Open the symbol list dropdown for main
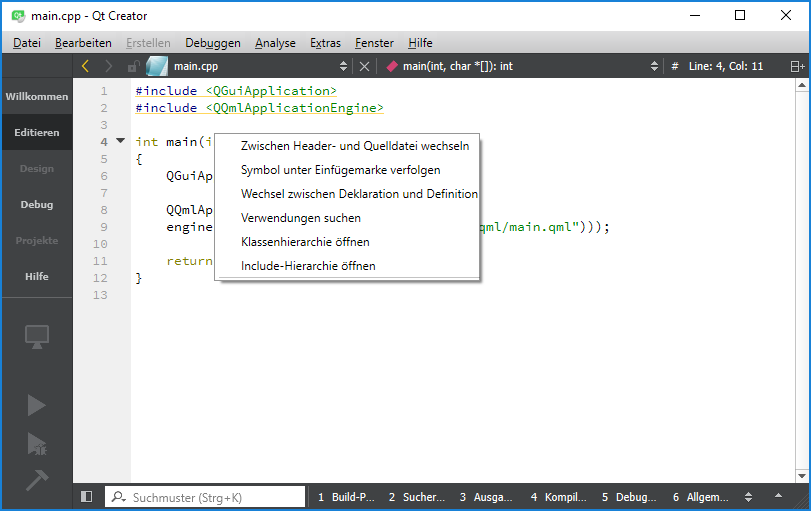 point(654,66)
